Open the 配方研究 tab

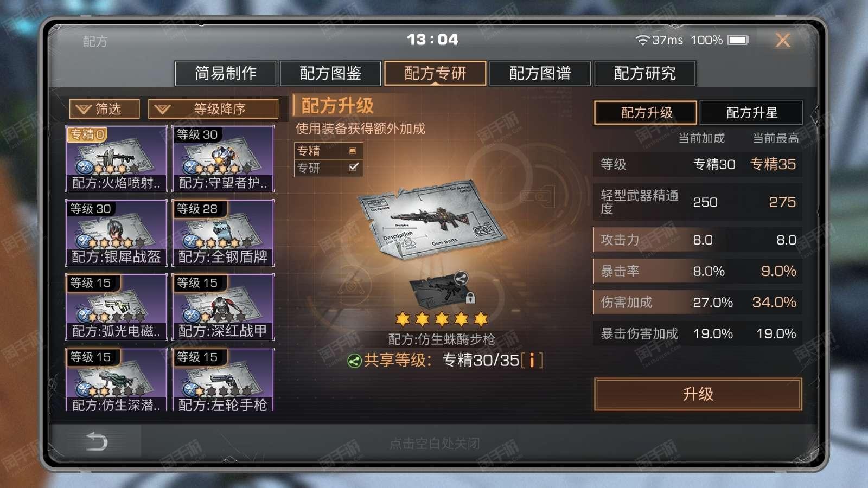click(x=645, y=73)
